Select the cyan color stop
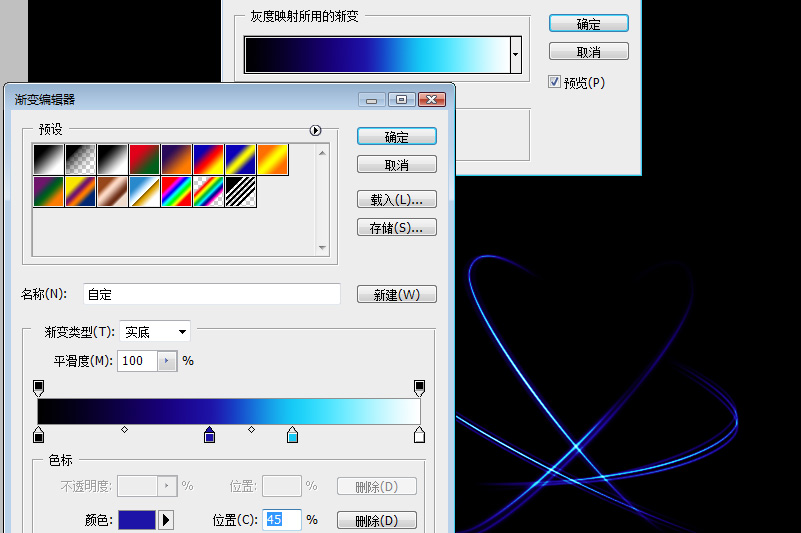The image size is (801, 533). 292,435
